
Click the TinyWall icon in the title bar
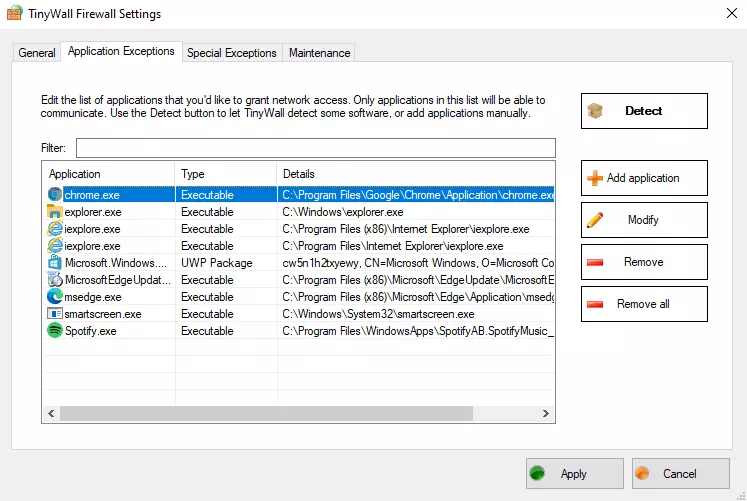(x=14, y=13)
